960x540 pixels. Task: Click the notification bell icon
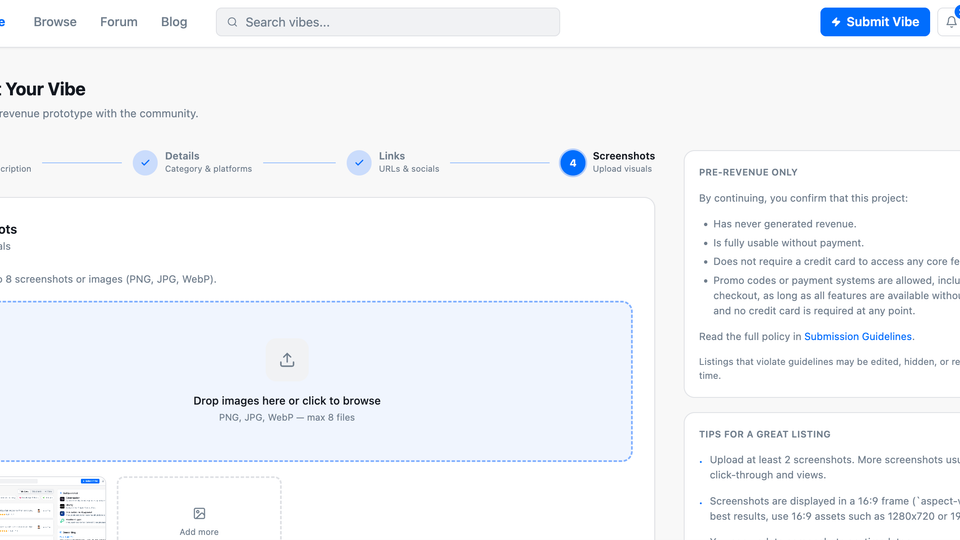pyautogui.click(x=951, y=22)
